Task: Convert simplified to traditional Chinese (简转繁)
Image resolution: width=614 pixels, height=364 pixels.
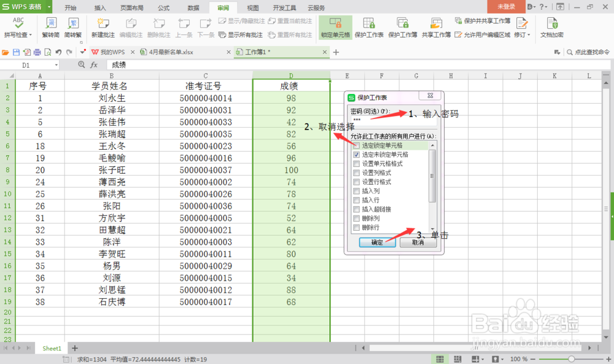Action: coord(73,27)
